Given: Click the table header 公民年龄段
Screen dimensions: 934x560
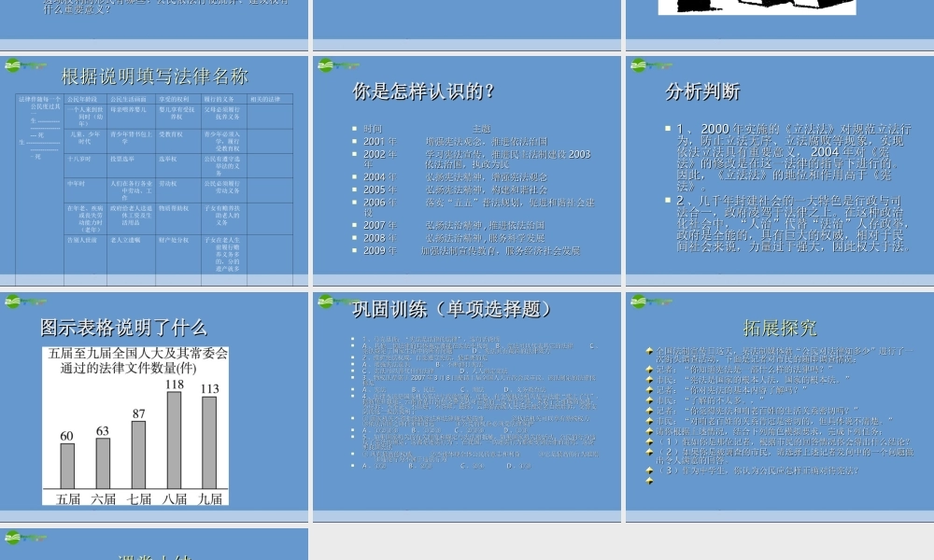Looking at the screenshot, I should coord(81,99).
